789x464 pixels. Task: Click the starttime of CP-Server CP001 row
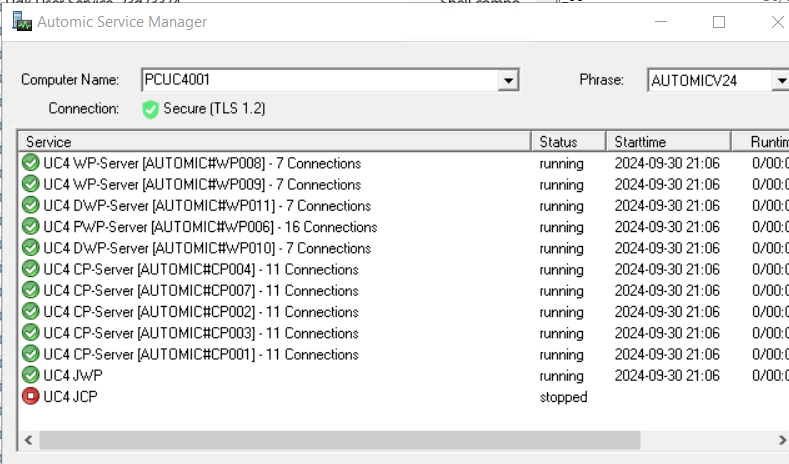(x=667, y=354)
